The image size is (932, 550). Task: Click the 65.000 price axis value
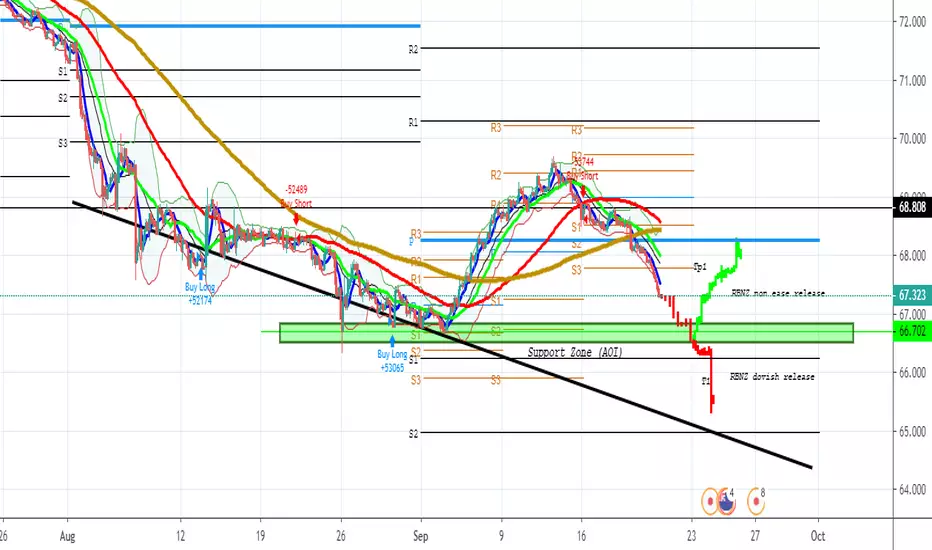coord(912,431)
